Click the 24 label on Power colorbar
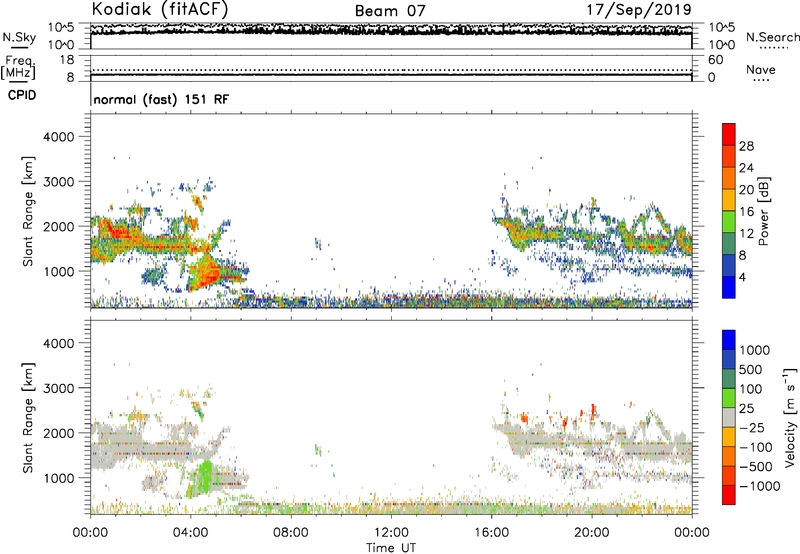Viewport: 800px width, 554px height. coord(746,168)
